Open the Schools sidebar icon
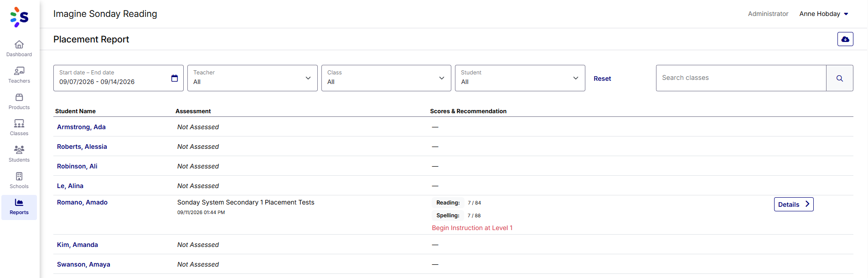 click(19, 176)
